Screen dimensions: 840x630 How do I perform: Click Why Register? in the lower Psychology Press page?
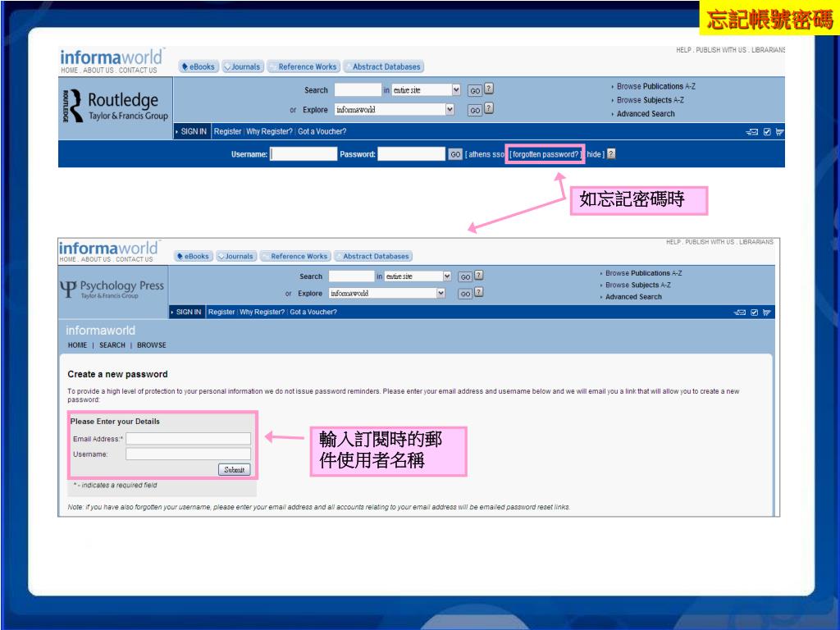pos(262,312)
